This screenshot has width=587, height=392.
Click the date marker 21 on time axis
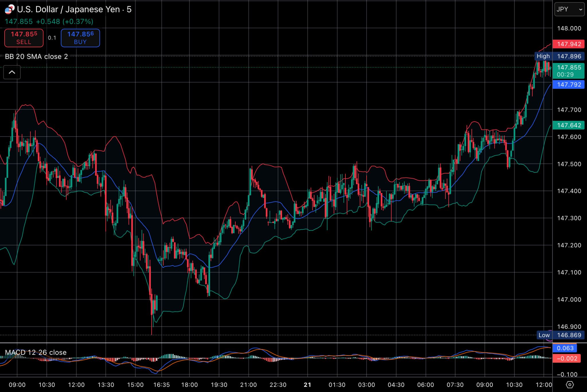(307, 385)
